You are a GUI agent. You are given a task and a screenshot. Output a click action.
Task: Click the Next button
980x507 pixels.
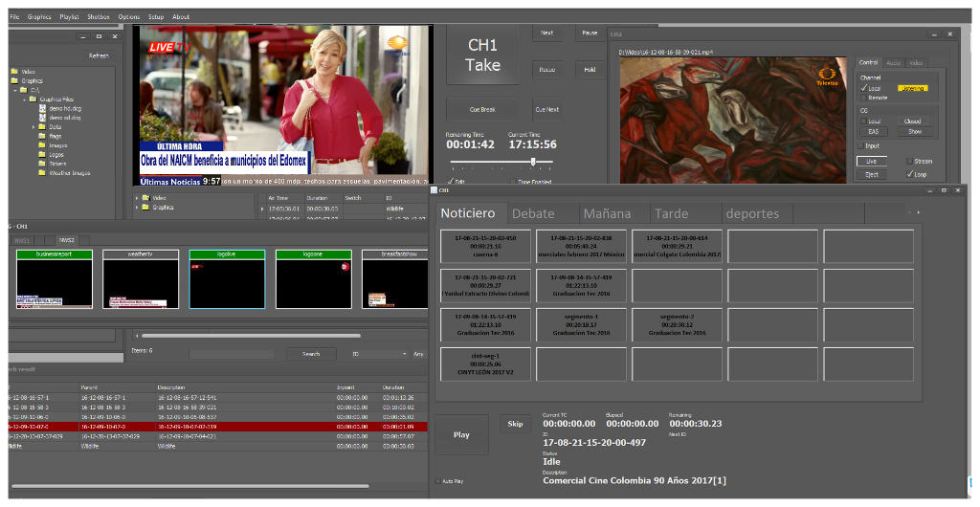pyautogui.click(x=546, y=33)
